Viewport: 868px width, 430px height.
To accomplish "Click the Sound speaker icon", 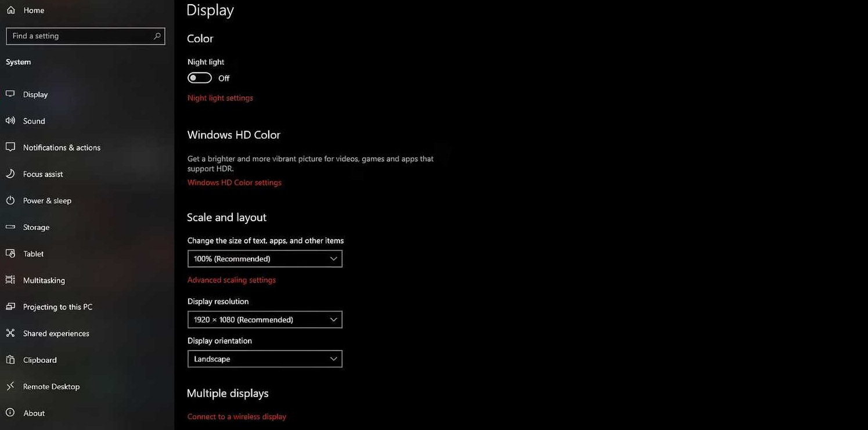I will (x=10, y=121).
